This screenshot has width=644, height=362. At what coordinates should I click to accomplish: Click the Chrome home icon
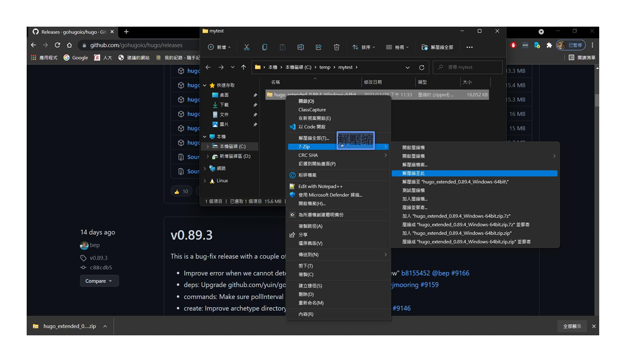[x=69, y=45]
